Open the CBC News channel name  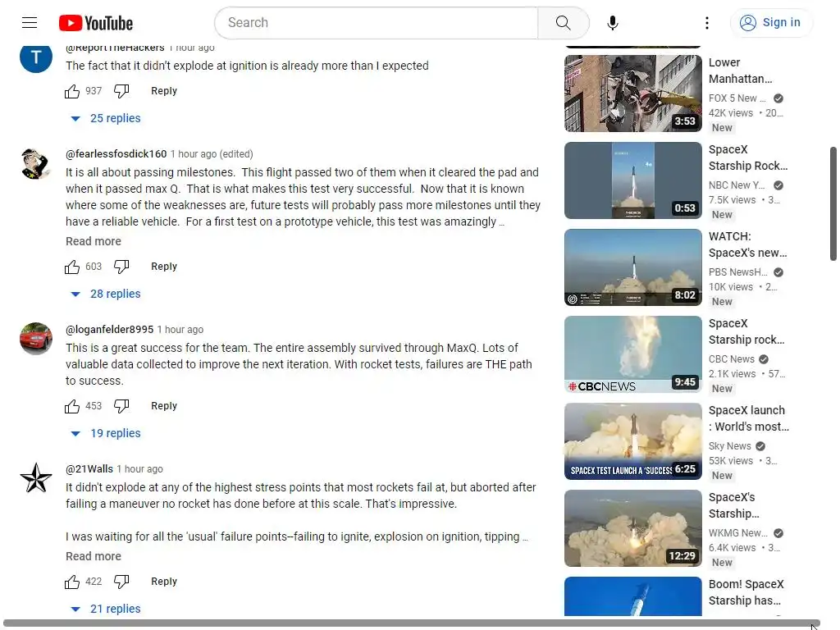tap(731, 359)
